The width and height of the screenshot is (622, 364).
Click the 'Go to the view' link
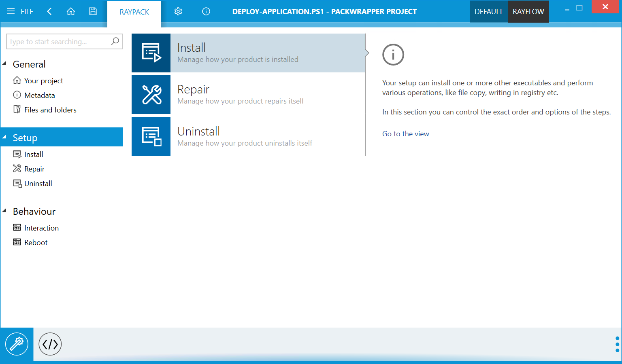pyautogui.click(x=405, y=134)
